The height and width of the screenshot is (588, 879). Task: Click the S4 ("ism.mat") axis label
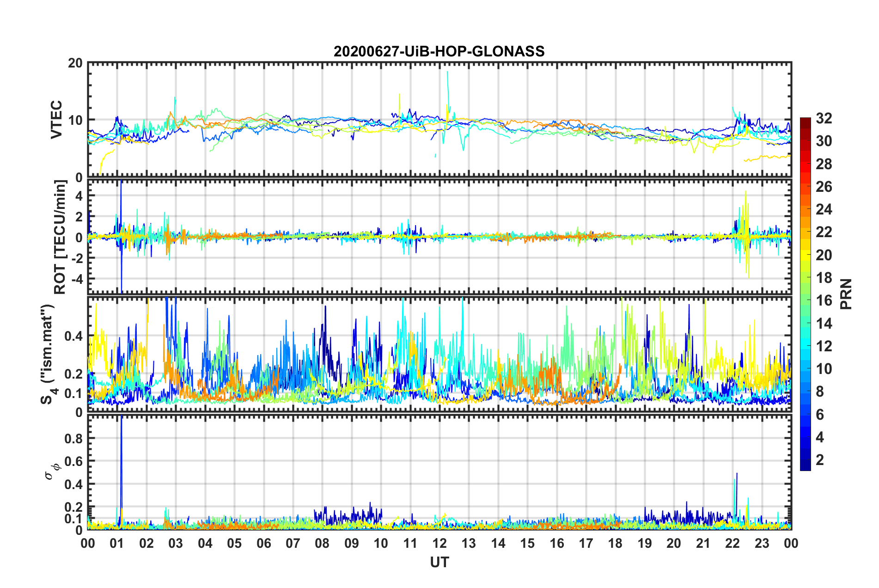tap(49, 355)
